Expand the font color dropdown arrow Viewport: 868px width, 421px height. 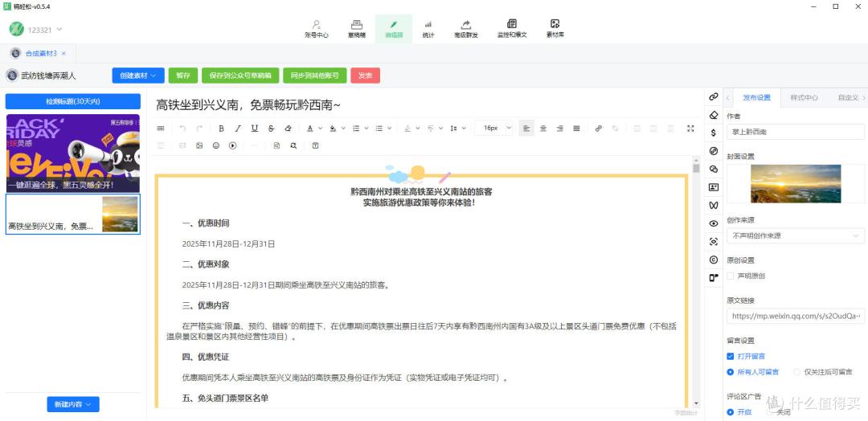321,129
